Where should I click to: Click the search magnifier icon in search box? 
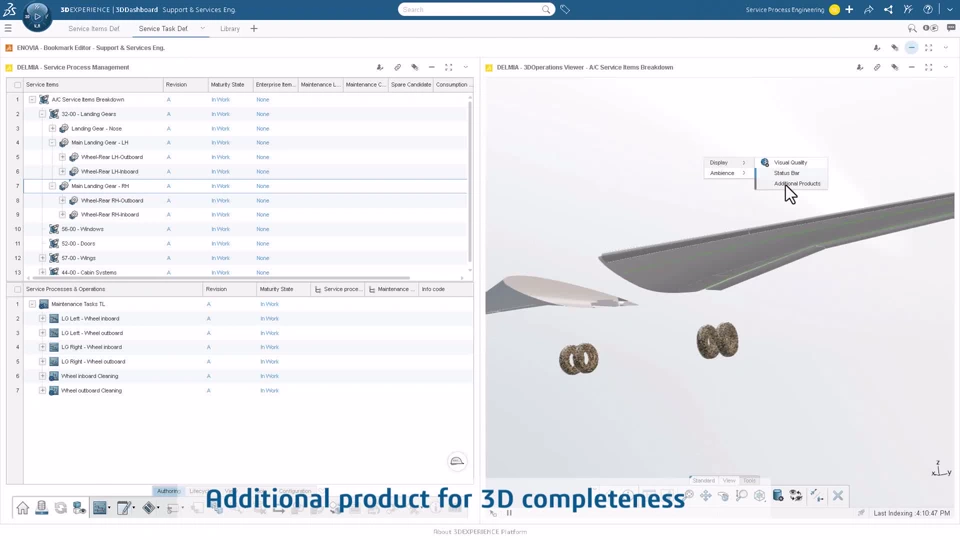coord(546,9)
